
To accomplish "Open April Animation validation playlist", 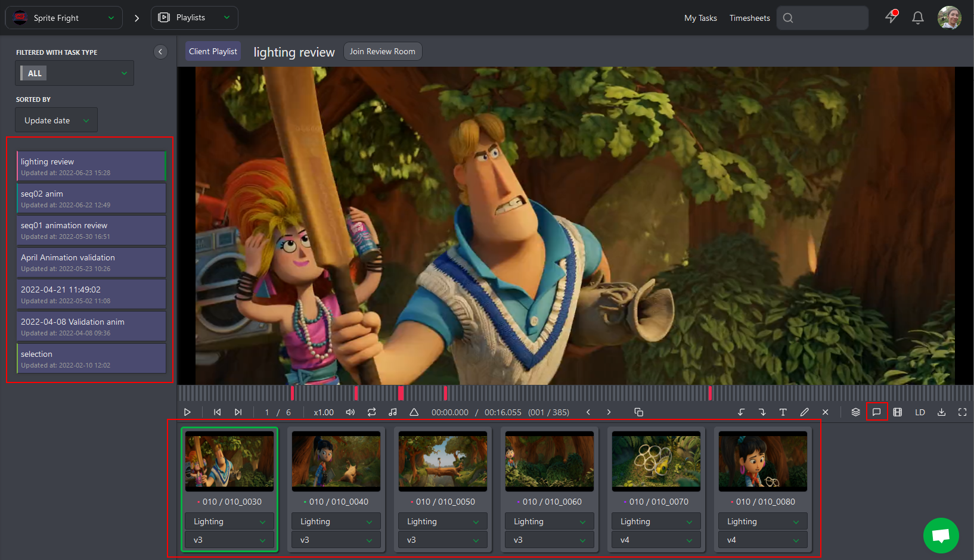I will pyautogui.click(x=91, y=262).
